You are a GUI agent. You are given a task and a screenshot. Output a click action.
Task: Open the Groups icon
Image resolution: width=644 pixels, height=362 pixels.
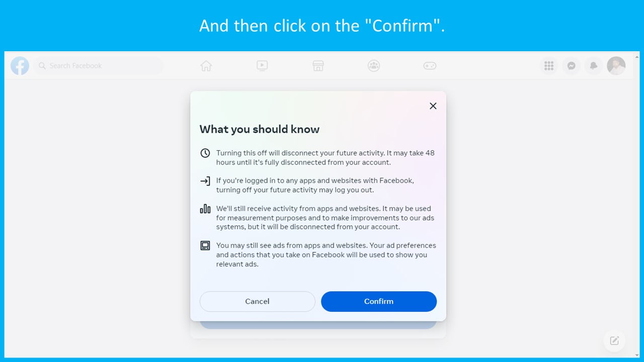point(373,66)
